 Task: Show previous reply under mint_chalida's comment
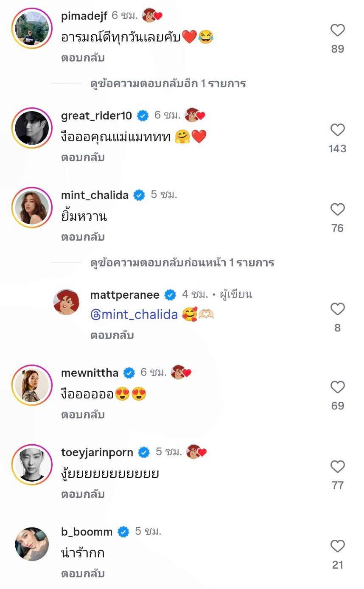pyautogui.click(x=182, y=263)
